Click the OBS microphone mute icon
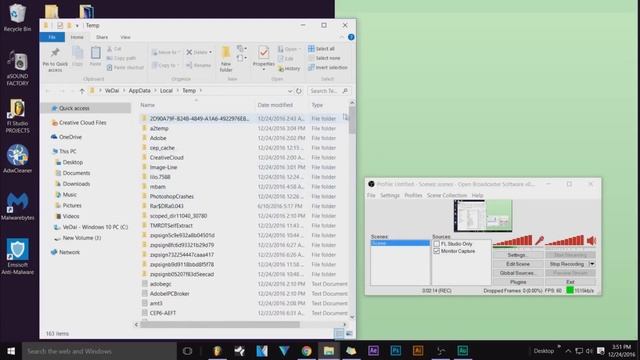Viewport: 640px width, 360px height. click(539, 240)
